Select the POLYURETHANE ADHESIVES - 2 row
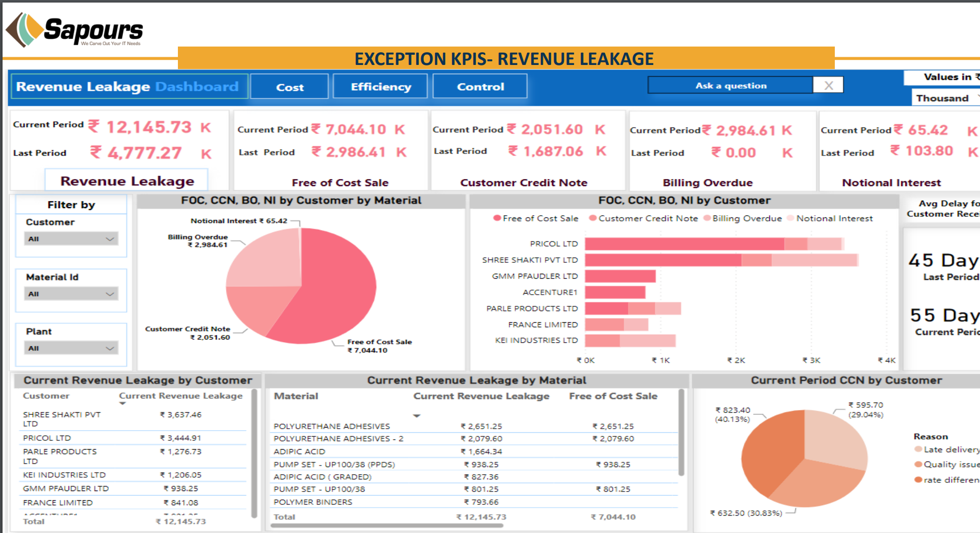Screen dimensions: 980x533 coord(474,438)
